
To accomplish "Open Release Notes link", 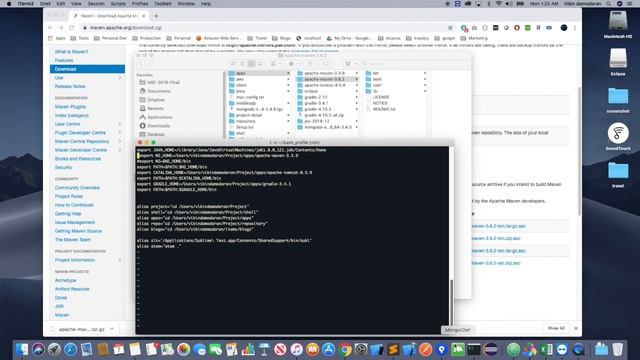I will click(x=70, y=87).
